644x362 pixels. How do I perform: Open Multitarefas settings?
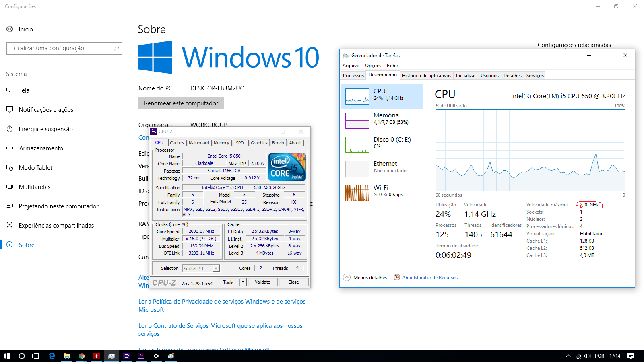(35, 187)
